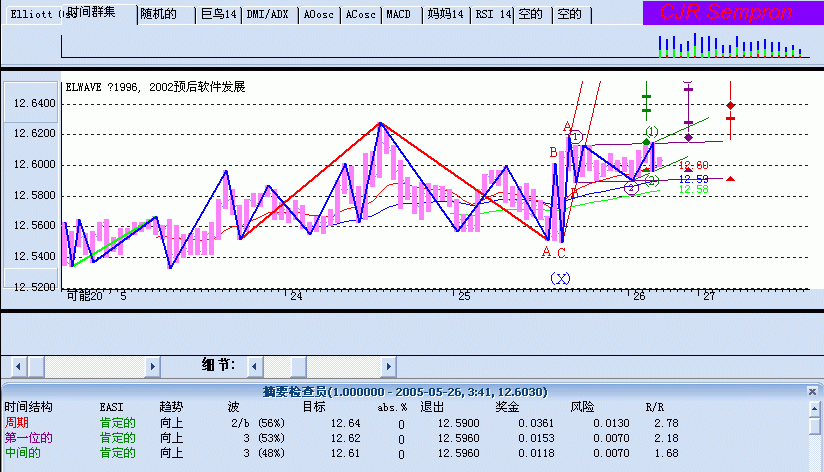Click the 12.5400 price axis label
The image size is (824, 472).
(34, 256)
